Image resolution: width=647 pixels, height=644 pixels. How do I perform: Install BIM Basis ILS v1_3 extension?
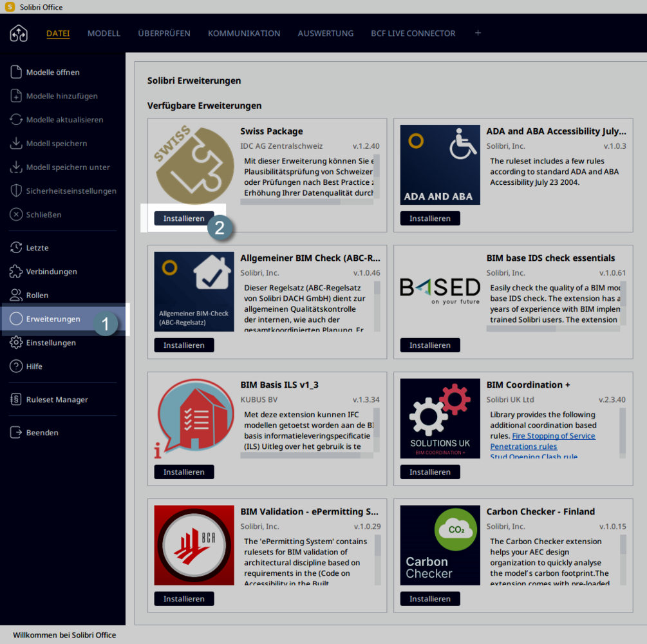(x=184, y=472)
